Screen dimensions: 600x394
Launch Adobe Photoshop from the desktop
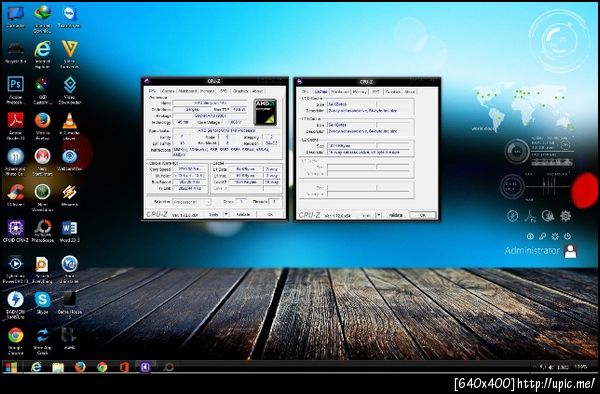[x=15, y=90]
